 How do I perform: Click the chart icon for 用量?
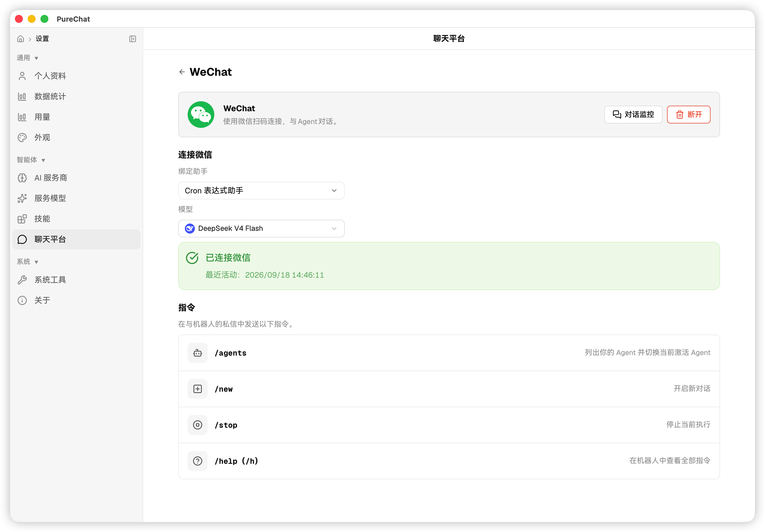[x=22, y=117]
